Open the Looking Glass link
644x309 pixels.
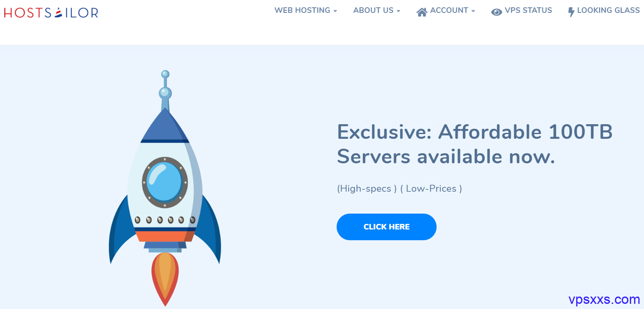click(x=608, y=10)
